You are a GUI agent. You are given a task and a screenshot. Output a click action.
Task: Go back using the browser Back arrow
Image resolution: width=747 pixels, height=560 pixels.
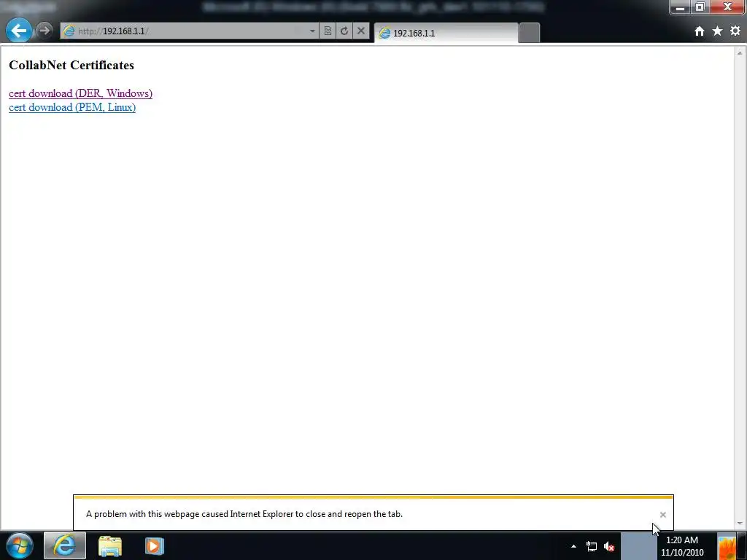pos(18,31)
